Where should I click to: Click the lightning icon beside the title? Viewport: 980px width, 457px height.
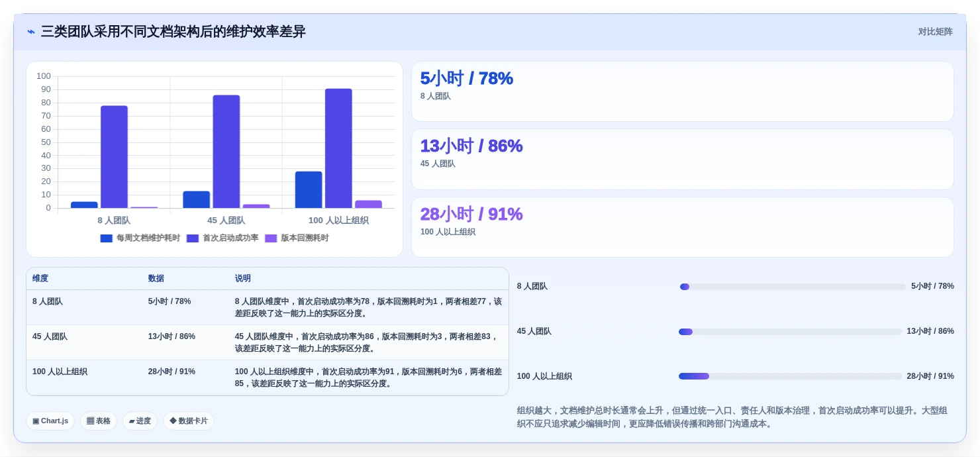31,32
